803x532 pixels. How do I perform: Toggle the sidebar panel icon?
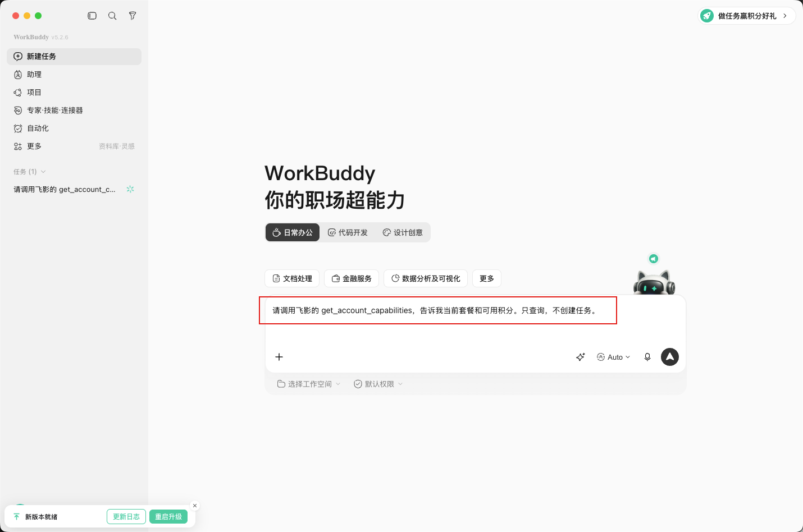(92, 16)
